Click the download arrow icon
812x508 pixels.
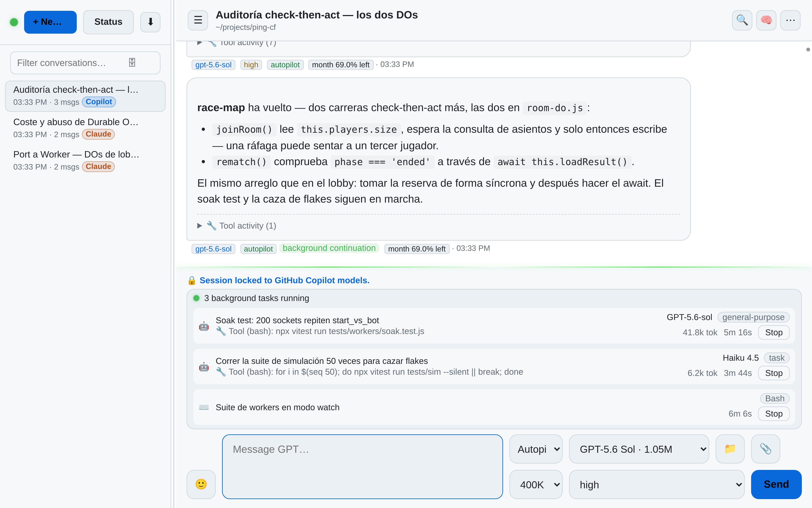click(150, 22)
